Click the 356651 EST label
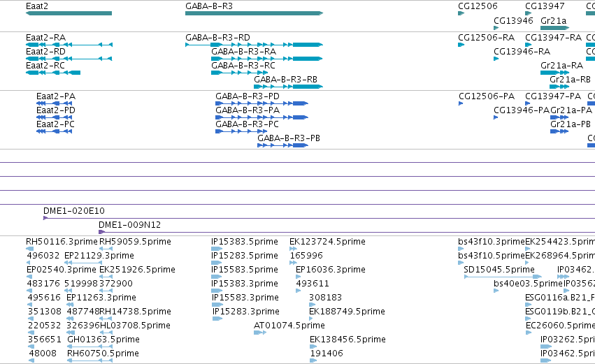The image size is (595, 364). pyautogui.click(x=44, y=340)
